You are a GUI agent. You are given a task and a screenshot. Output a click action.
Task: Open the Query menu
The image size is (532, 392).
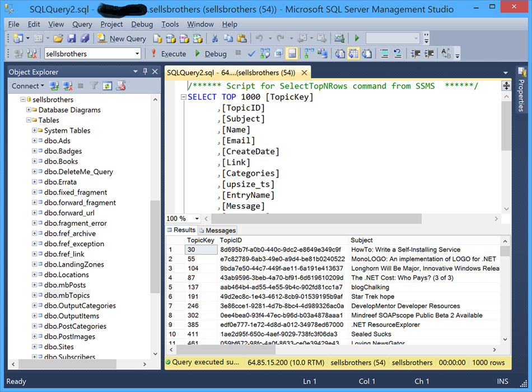point(82,24)
